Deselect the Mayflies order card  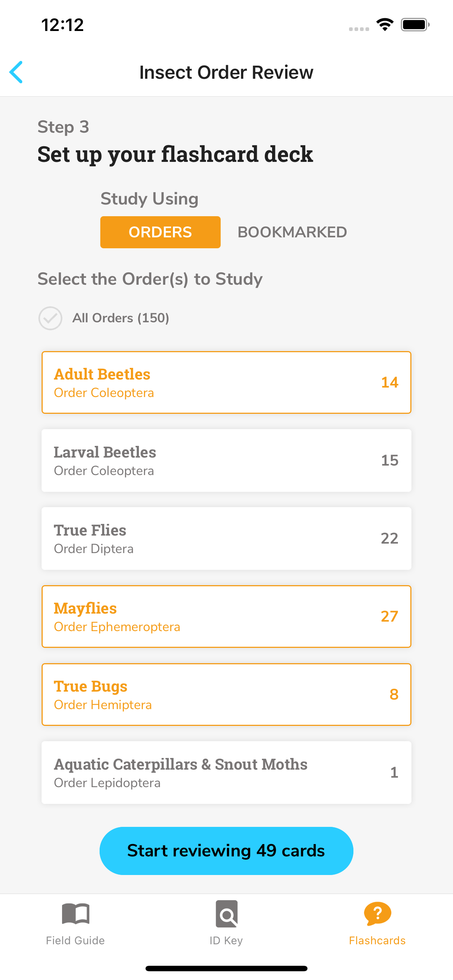(x=226, y=616)
